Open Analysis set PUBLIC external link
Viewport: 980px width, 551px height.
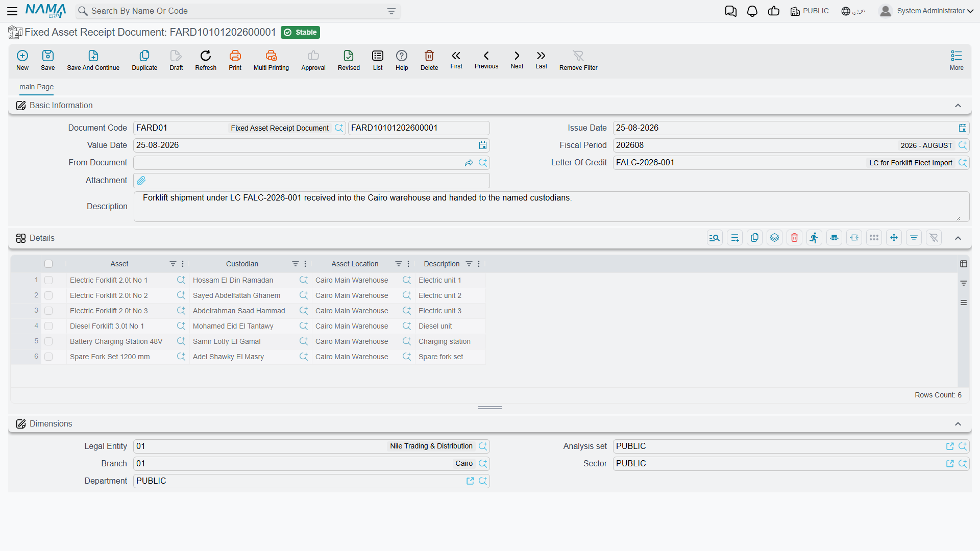950,446
